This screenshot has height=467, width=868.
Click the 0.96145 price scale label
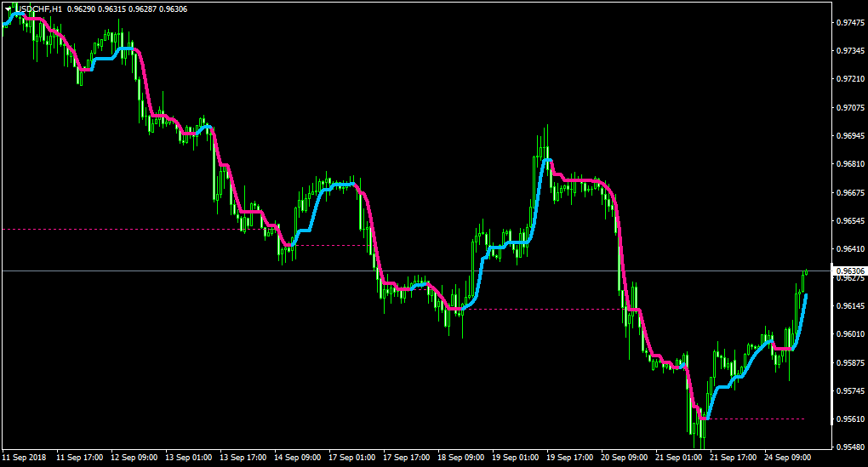point(850,306)
